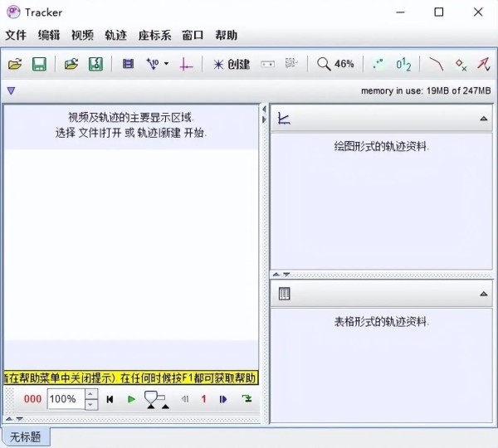Open clip settings film icon

(x=128, y=64)
